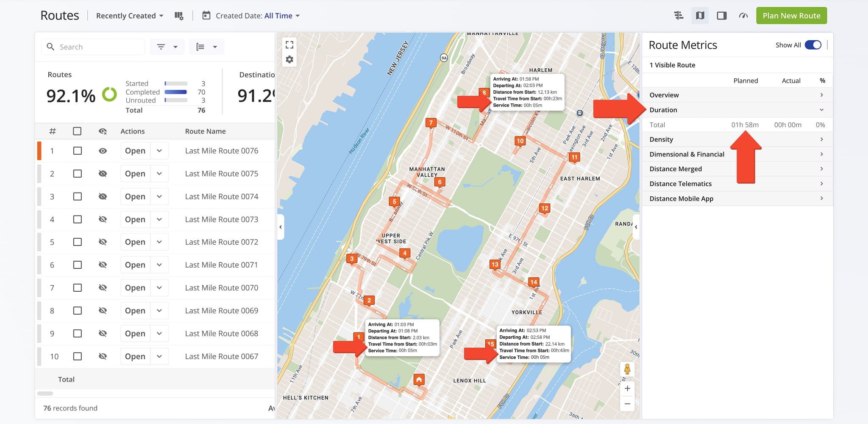Open the column settings icon next to Recently Created
The image size is (868, 424).
(179, 16)
